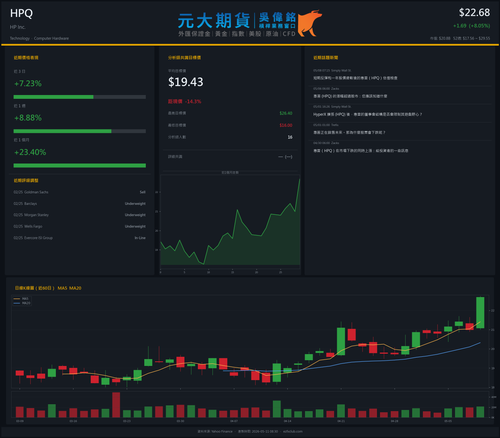Click the HP Inc. company name
The width and height of the screenshot is (500, 438).
point(17,27)
